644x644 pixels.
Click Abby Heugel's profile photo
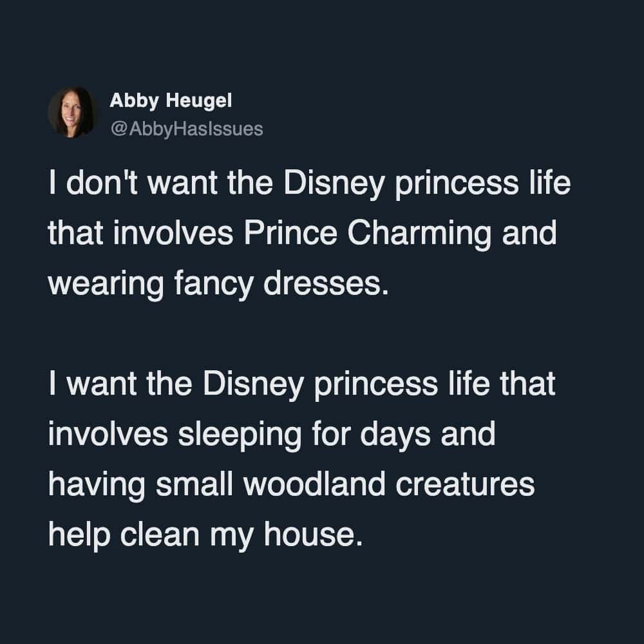[x=70, y=112]
